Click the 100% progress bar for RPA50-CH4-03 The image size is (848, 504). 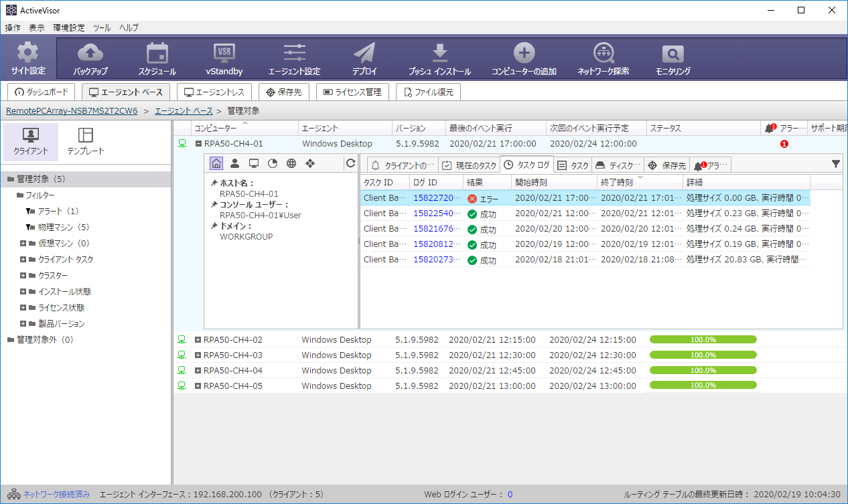703,355
